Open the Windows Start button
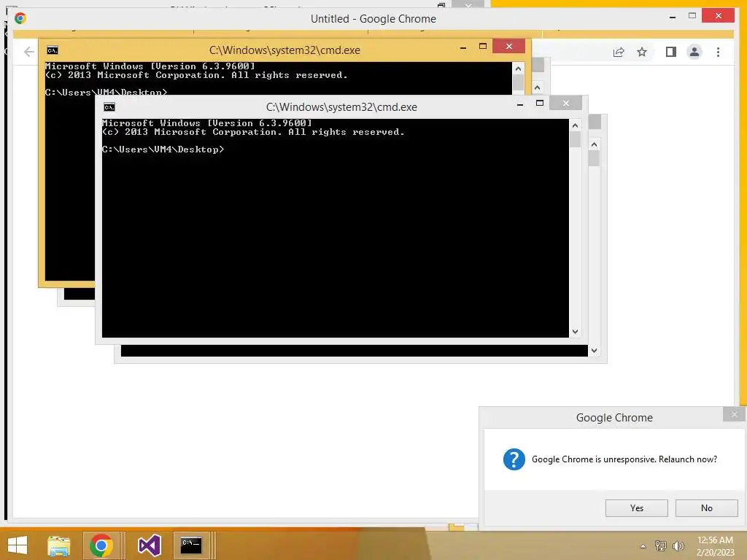This screenshot has width=747, height=560. click(18, 545)
